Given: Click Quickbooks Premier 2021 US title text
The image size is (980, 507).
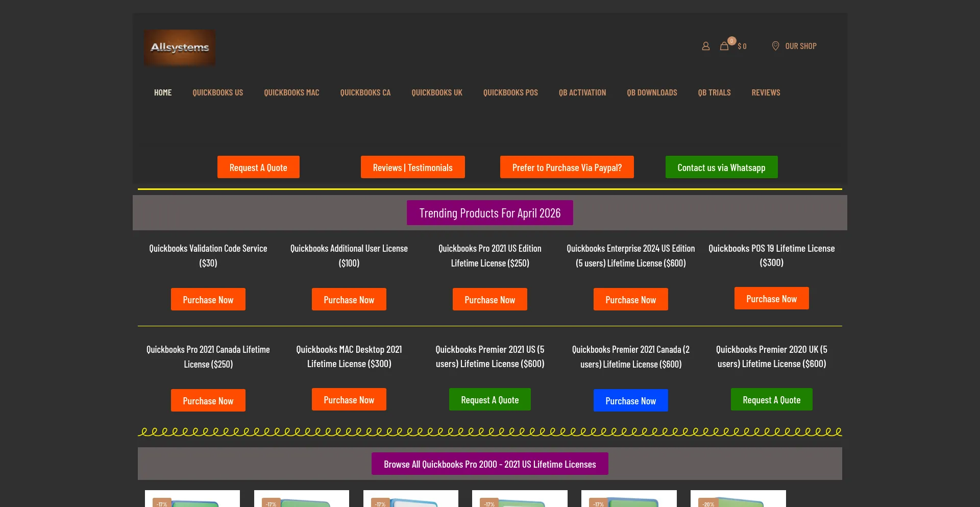Looking at the screenshot, I should (x=490, y=356).
